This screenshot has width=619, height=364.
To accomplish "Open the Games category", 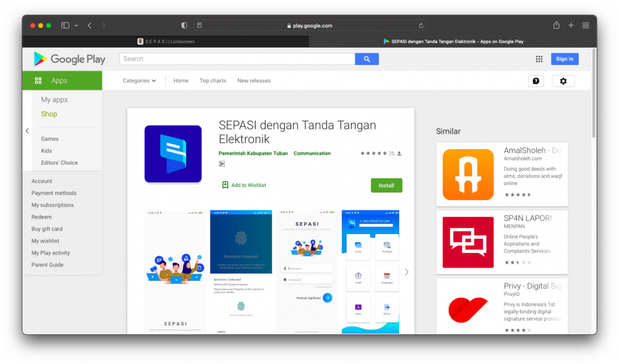I will pos(50,139).
